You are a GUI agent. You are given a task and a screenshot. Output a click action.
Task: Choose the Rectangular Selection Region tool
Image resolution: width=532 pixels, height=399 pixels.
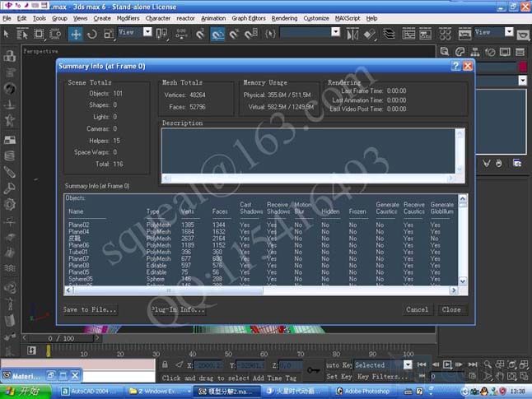(39, 34)
